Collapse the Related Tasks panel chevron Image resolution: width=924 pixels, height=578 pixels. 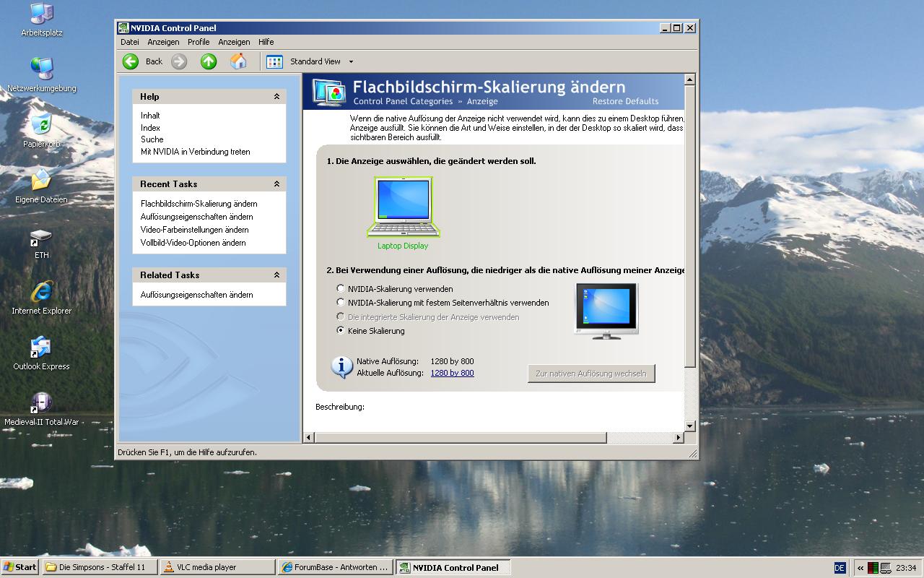pyautogui.click(x=276, y=275)
